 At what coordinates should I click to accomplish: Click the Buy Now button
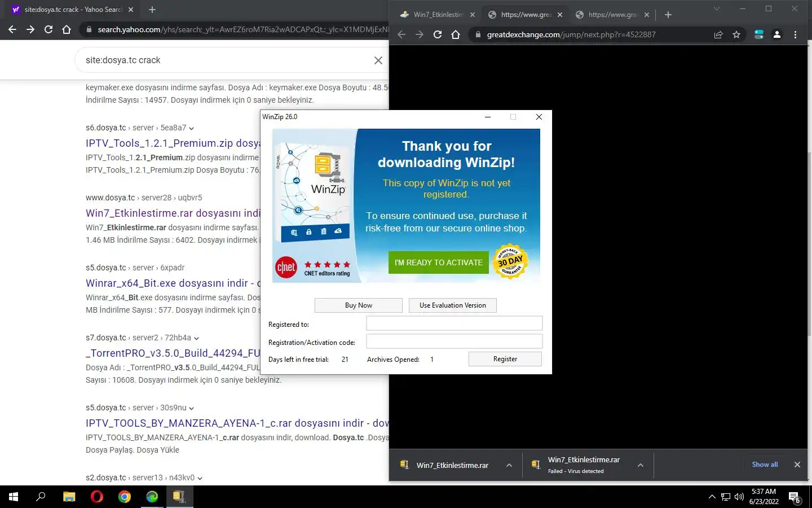click(x=359, y=305)
